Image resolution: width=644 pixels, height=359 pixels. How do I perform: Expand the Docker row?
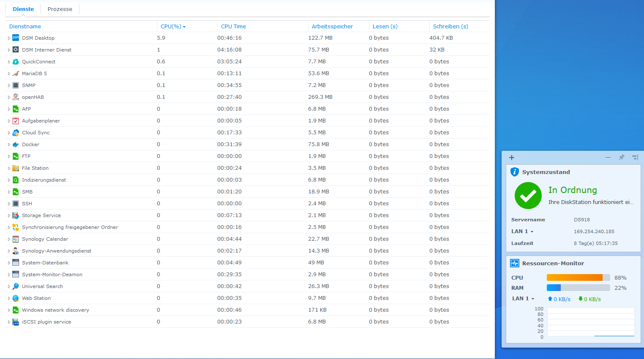point(9,144)
